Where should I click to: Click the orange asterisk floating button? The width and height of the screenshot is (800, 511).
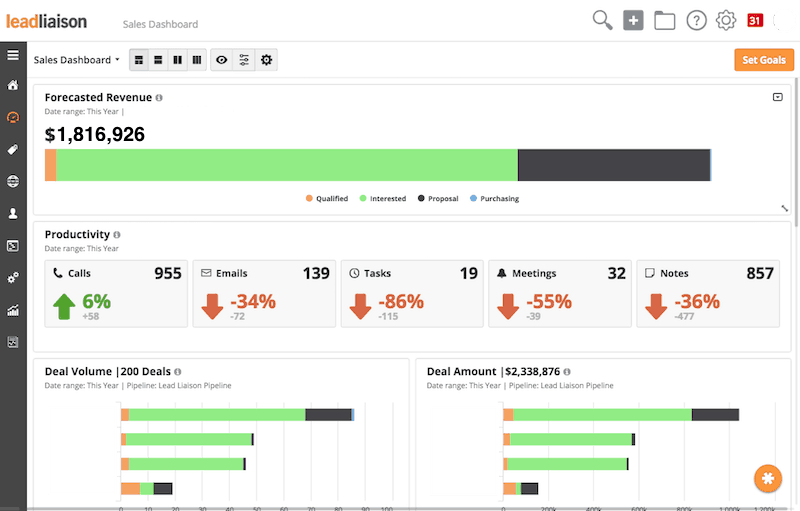tap(768, 478)
